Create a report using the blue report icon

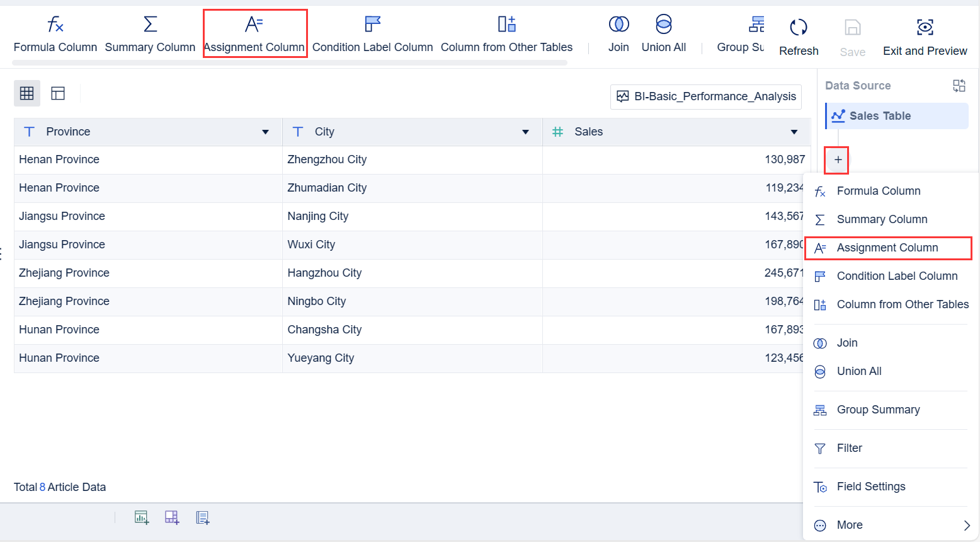coord(202,516)
